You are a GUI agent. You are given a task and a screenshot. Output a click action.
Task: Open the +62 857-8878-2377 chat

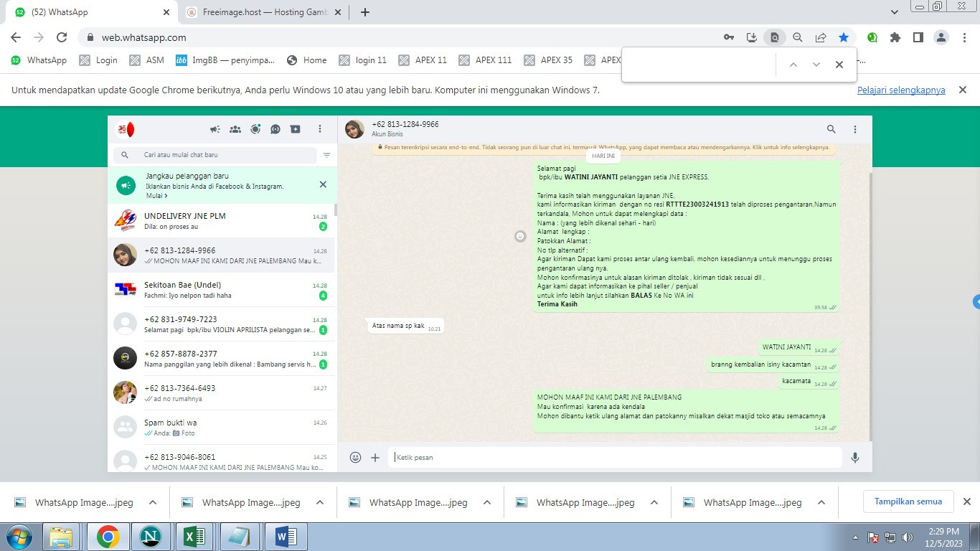click(x=221, y=359)
